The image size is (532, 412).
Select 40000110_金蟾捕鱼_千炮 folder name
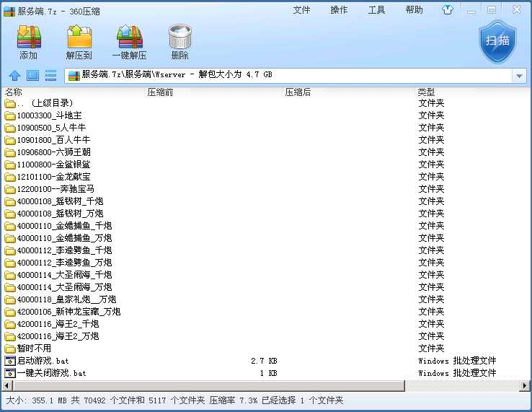point(64,226)
